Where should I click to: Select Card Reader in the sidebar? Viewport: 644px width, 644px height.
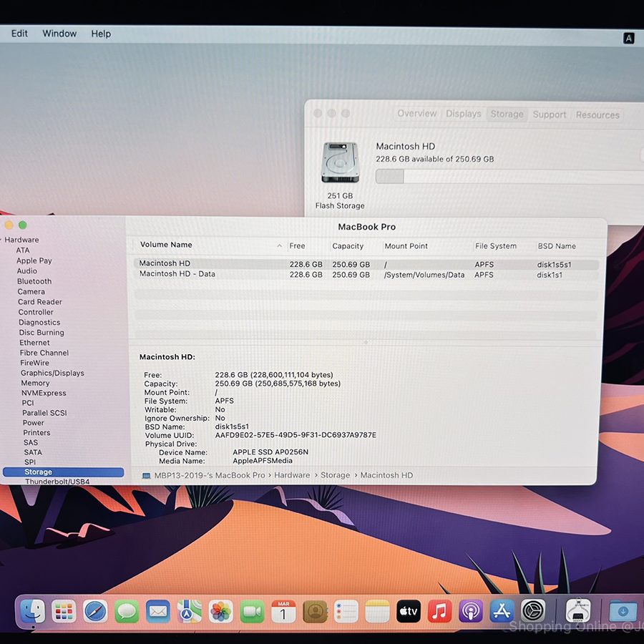click(x=40, y=302)
